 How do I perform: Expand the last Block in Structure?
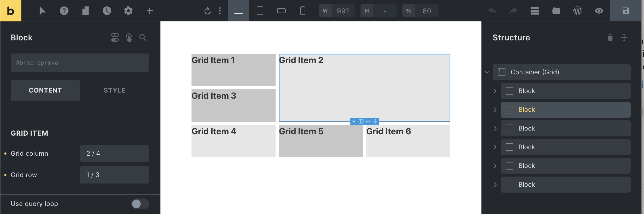[x=495, y=185]
